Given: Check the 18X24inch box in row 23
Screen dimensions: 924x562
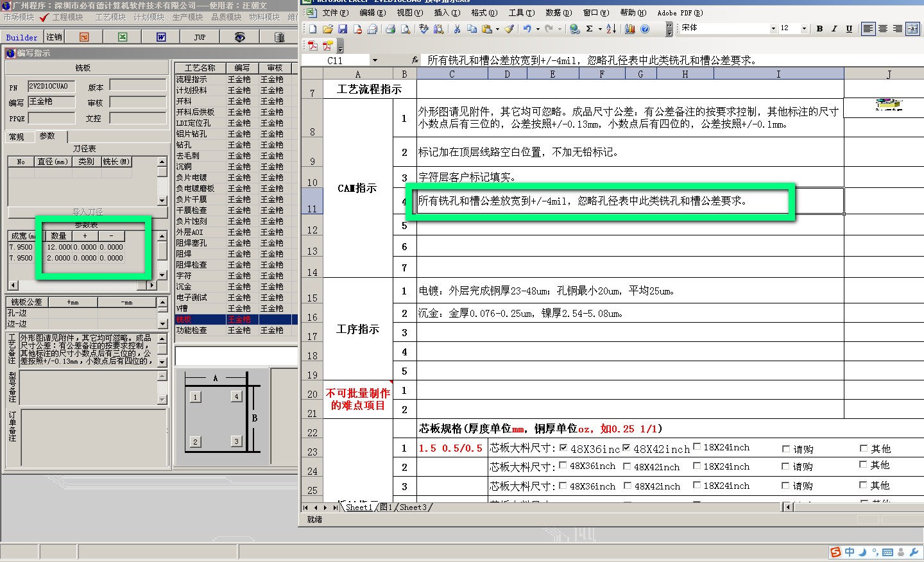Looking at the screenshot, I should (697, 447).
